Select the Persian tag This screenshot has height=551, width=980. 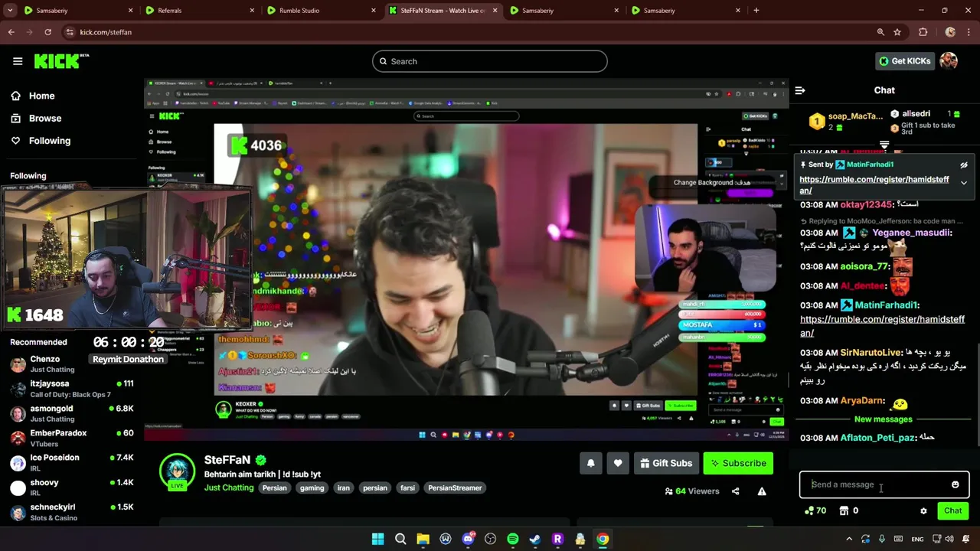pos(274,488)
